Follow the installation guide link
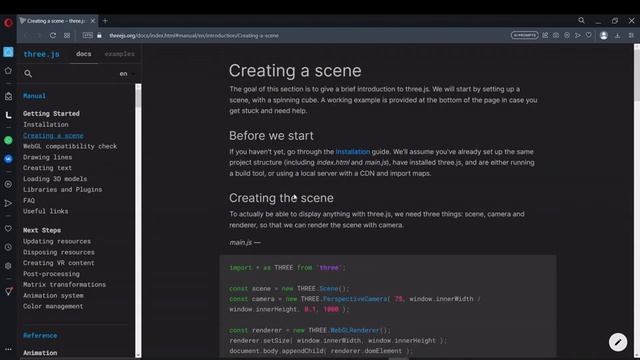The width and height of the screenshot is (640, 360). coord(353,152)
